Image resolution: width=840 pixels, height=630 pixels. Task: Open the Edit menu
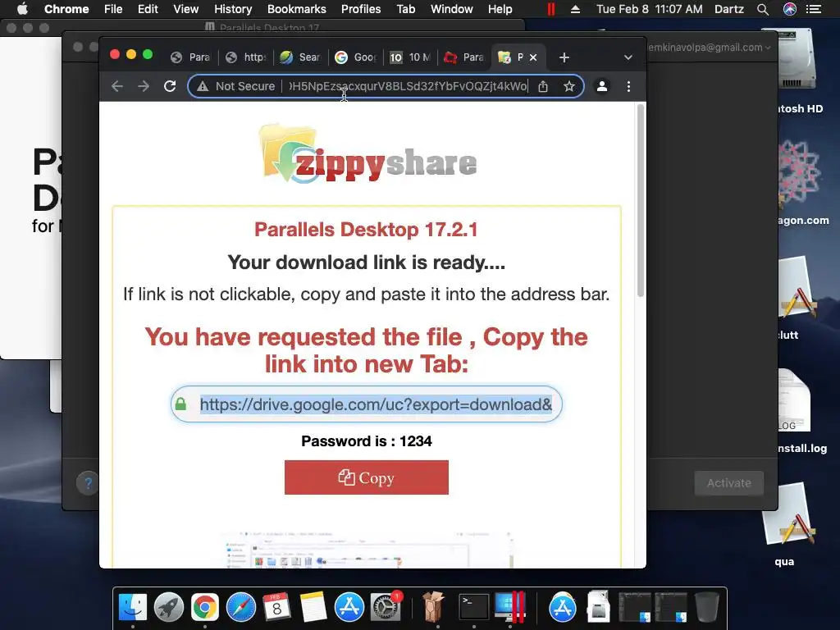pos(148,9)
